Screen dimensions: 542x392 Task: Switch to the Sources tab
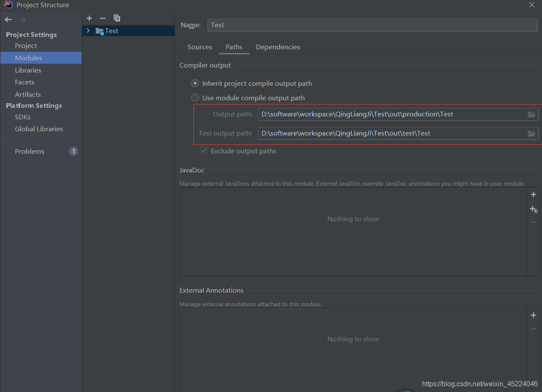coord(199,47)
